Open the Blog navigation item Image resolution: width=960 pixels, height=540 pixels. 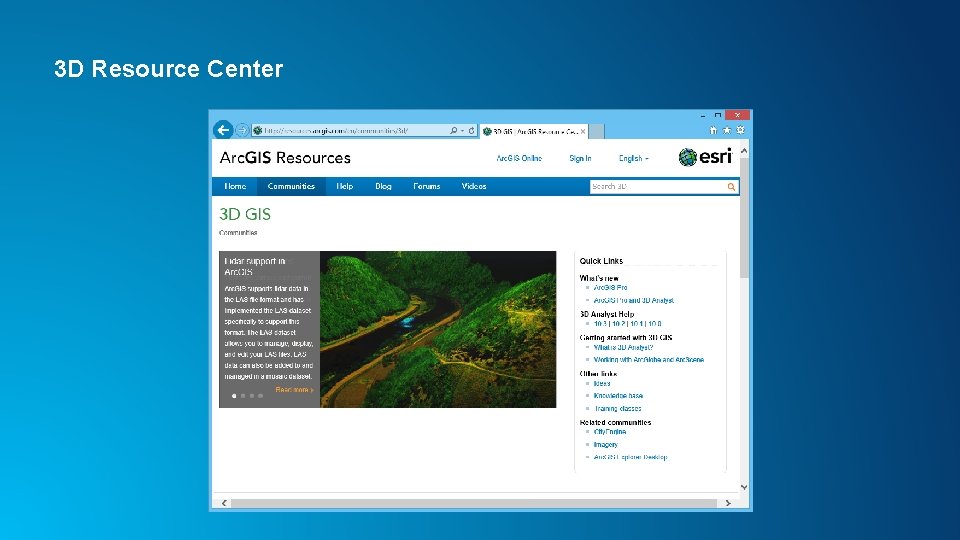point(383,186)
